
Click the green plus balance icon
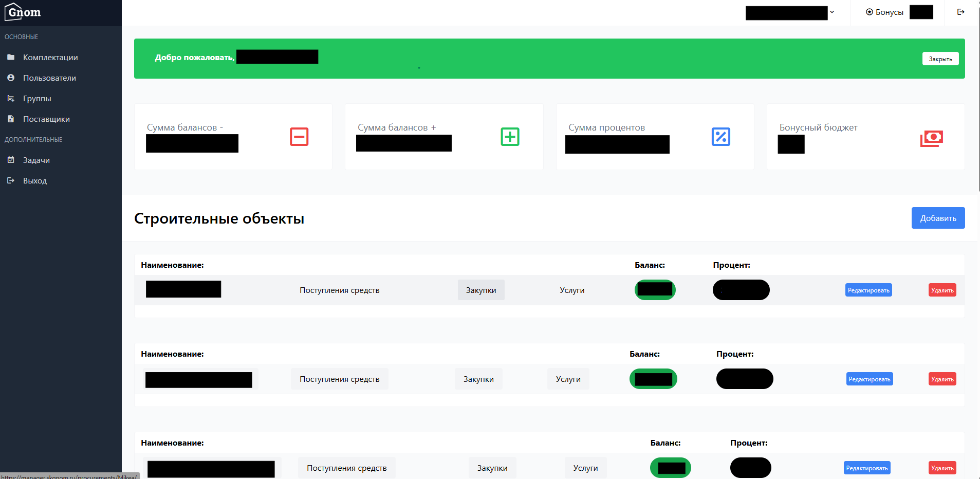(510, 137)
